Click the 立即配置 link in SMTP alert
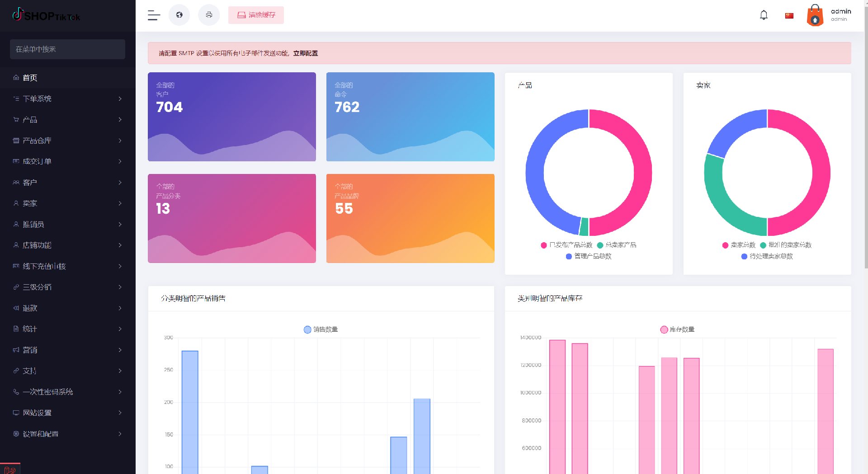868x474 pixels. coord(305,53)
